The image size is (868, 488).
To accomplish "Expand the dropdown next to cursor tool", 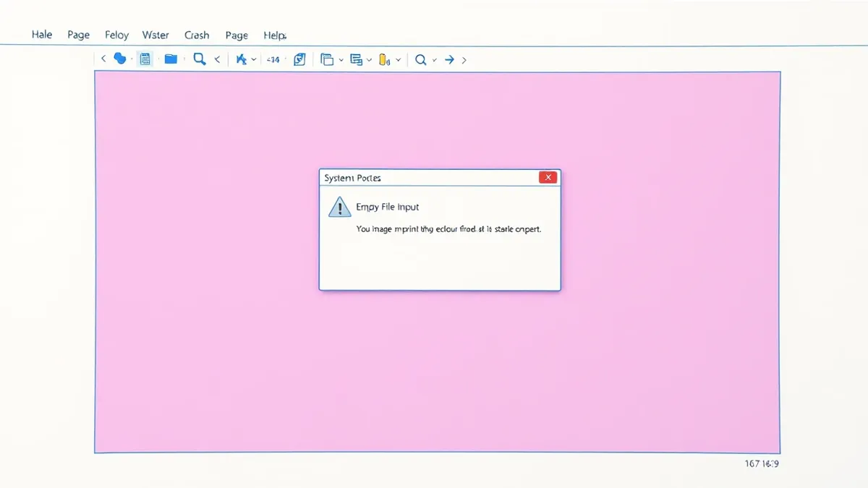I will coord(254,60).
